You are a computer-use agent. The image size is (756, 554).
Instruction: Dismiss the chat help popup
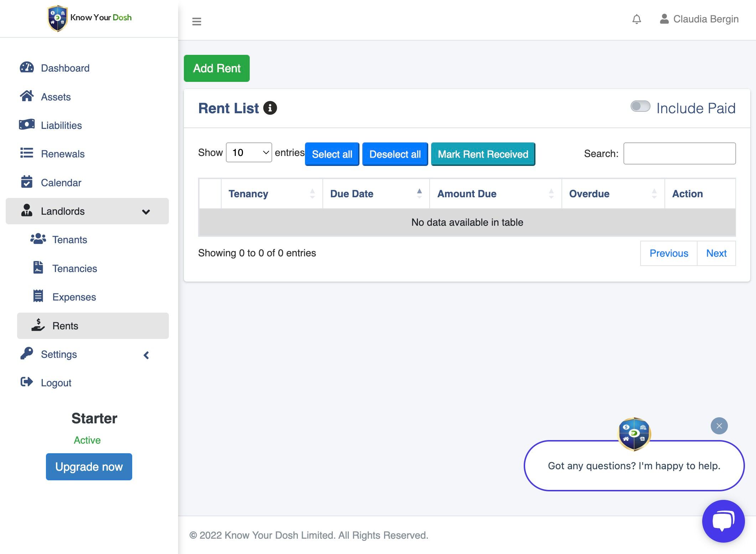coord(719,426)
